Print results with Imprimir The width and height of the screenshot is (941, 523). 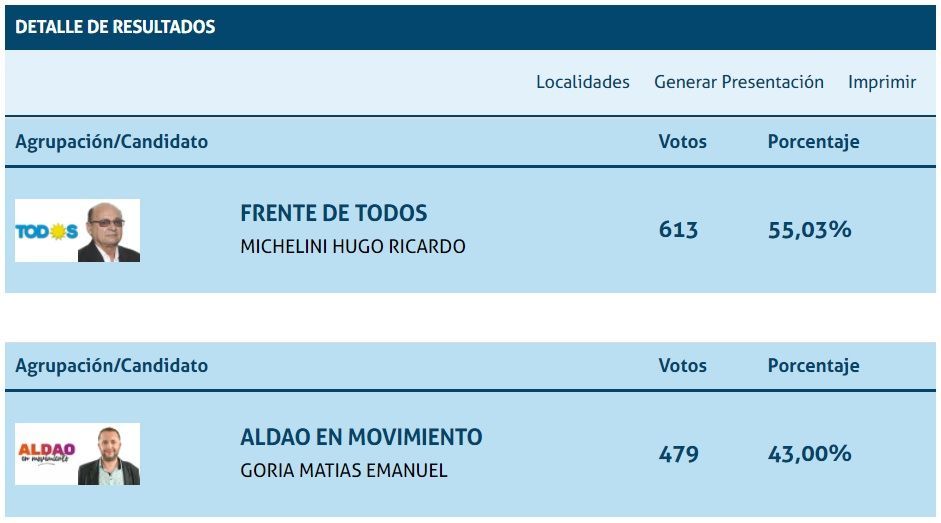pos(881,82)
